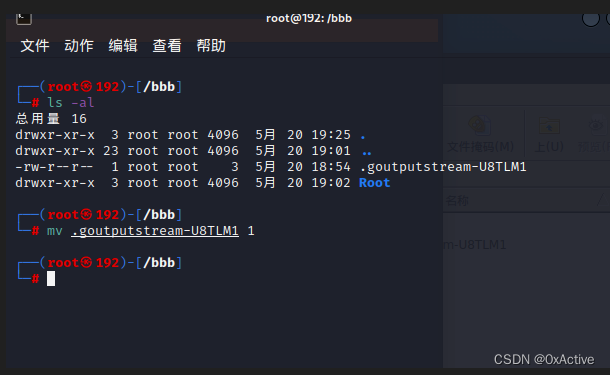Click the 18:54 timestamp in the listing
The width and height of the screenshot is (610, 375).
[331, 167]
